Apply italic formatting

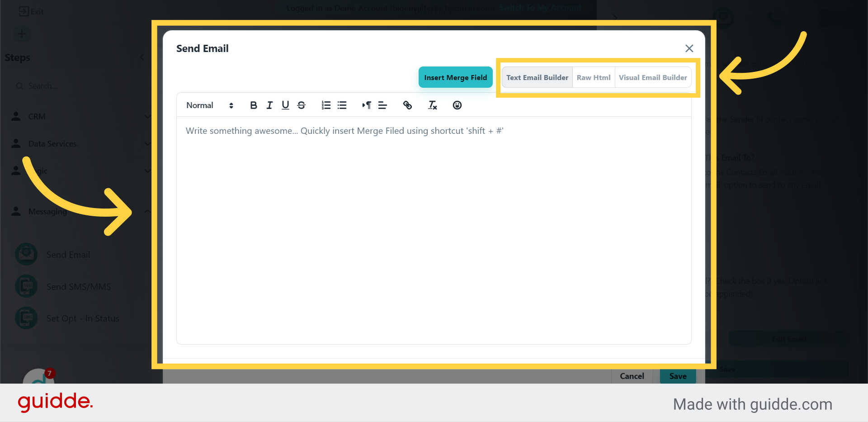tap(269, 105)
